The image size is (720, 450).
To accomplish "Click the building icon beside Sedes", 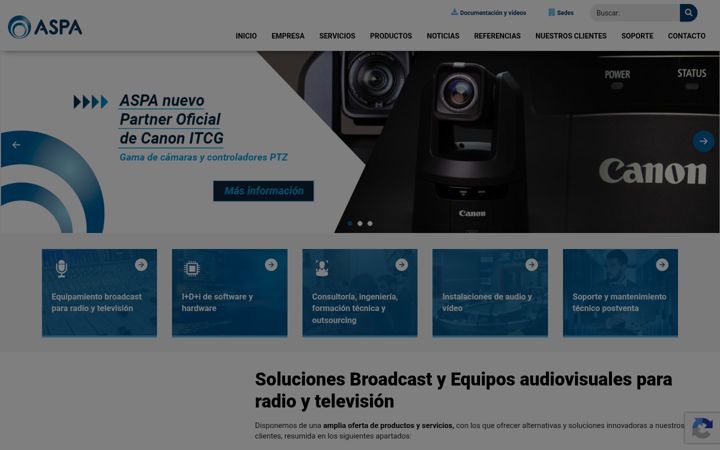I will [551, 12].
